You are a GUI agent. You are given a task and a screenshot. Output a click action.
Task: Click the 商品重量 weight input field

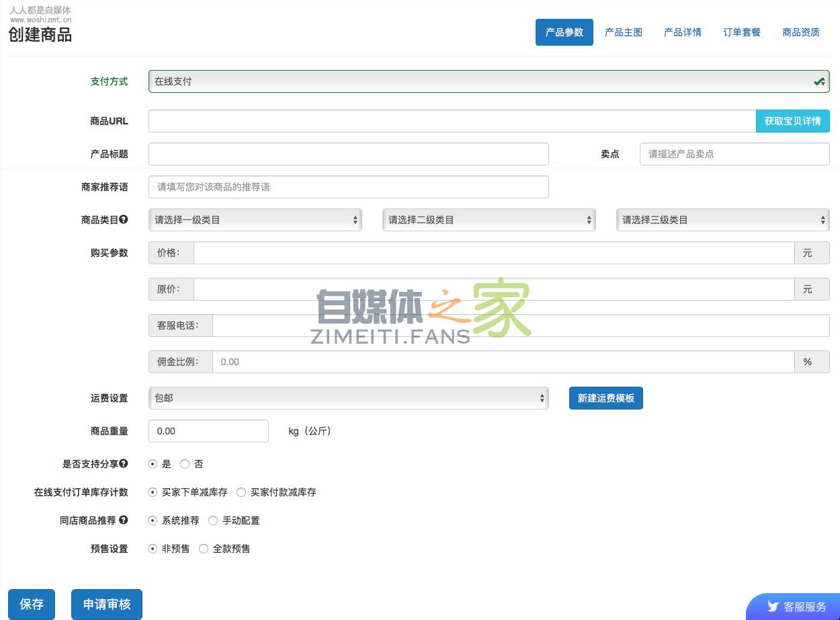click(208, 430)
